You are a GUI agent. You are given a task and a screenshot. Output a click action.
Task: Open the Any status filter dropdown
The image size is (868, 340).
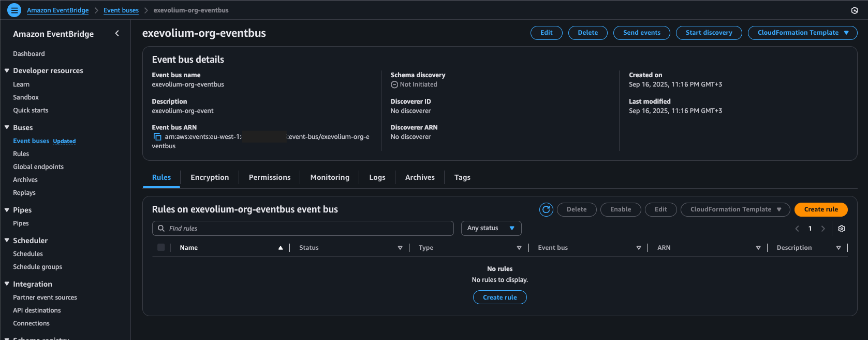point(491,228)
